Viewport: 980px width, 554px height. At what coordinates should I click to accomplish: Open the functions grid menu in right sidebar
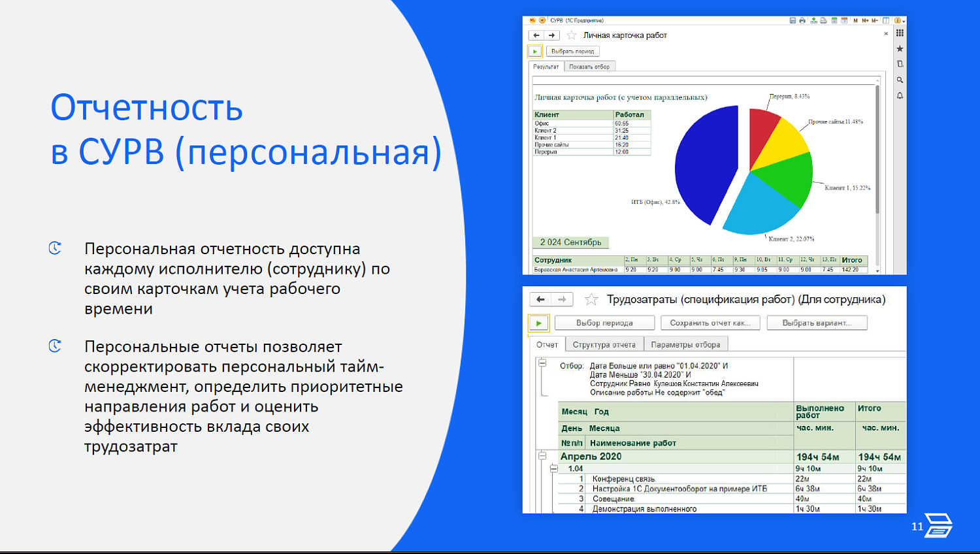tap(900, 33)
